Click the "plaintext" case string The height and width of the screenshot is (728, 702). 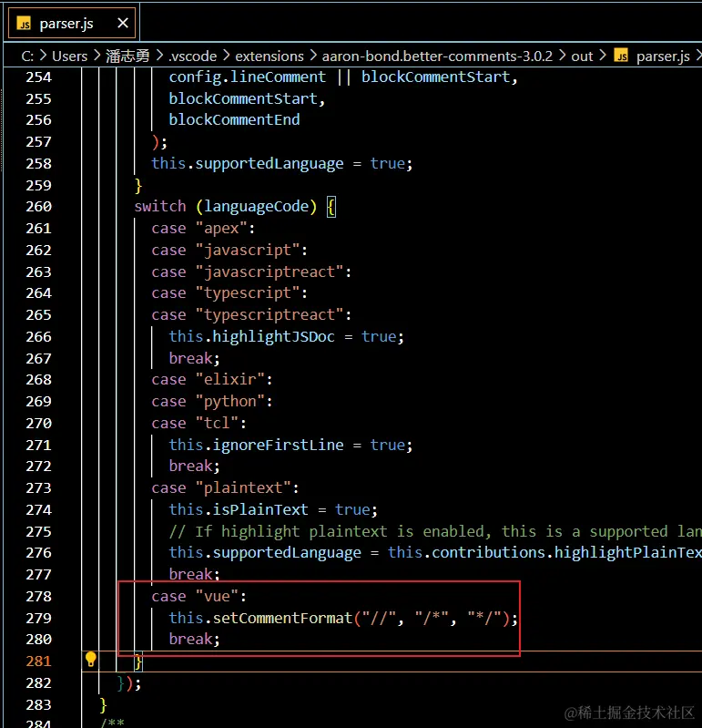click(244, 488)
